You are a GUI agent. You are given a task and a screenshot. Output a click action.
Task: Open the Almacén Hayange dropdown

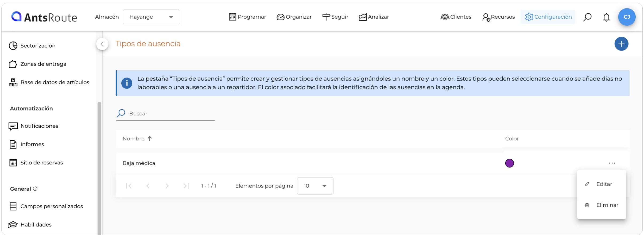pos(151,17)
